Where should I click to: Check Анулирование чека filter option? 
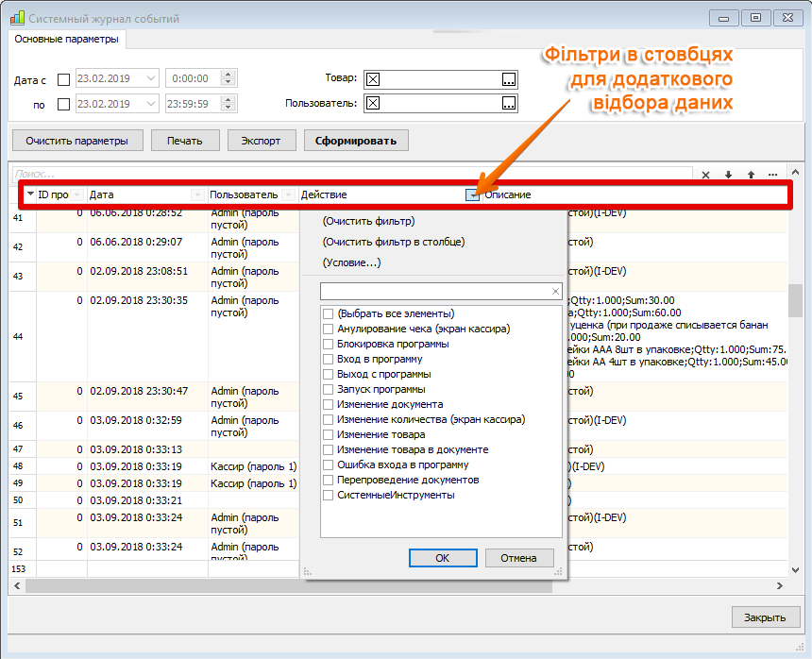click(328, 329)
